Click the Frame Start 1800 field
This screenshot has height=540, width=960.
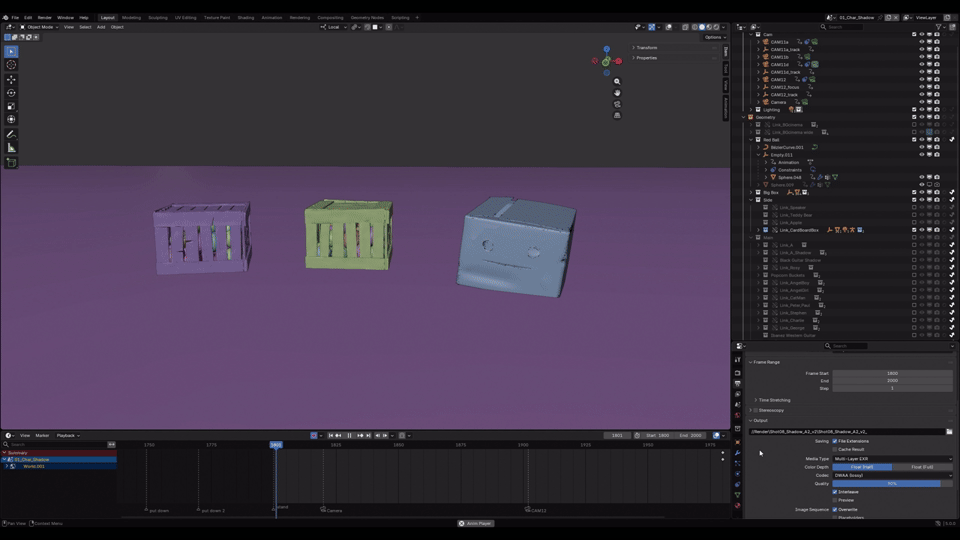(892, 373)
